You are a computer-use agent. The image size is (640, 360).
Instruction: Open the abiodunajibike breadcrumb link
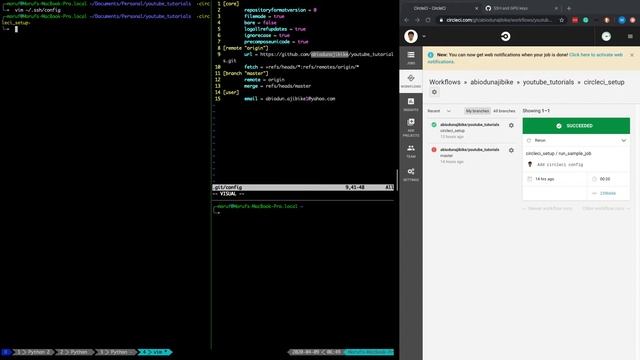tap(491, 82)
